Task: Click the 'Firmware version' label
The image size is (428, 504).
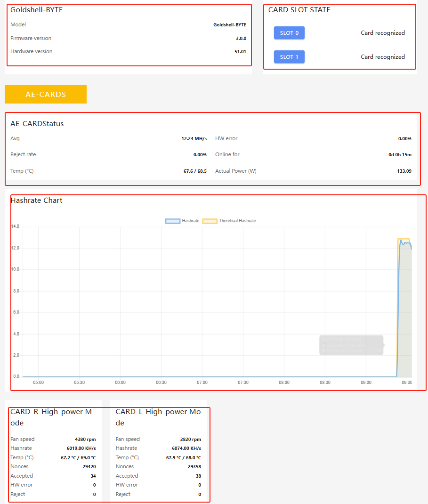Action: [31, 38]
